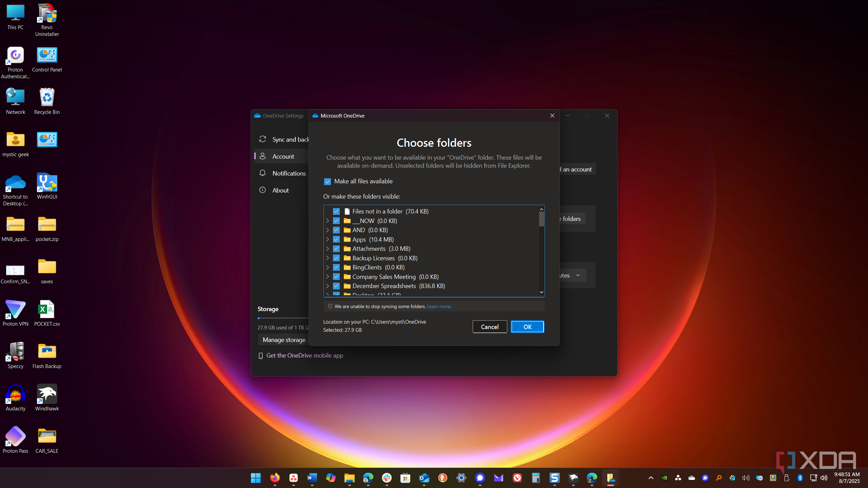Click the OneDrive cloud icon in system tray
This screenshot has width=868, height=488.
tap(692, 478)
